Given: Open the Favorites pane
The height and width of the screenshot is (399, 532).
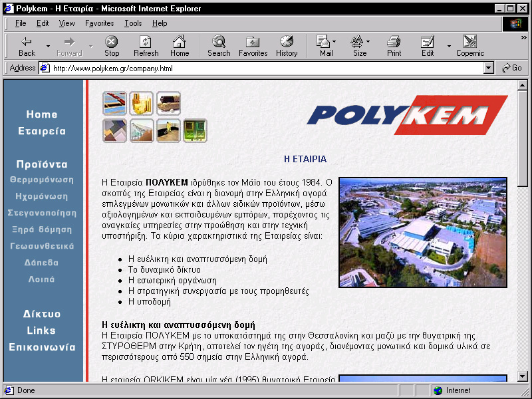Looking at the screenshot, I should 253,46.
